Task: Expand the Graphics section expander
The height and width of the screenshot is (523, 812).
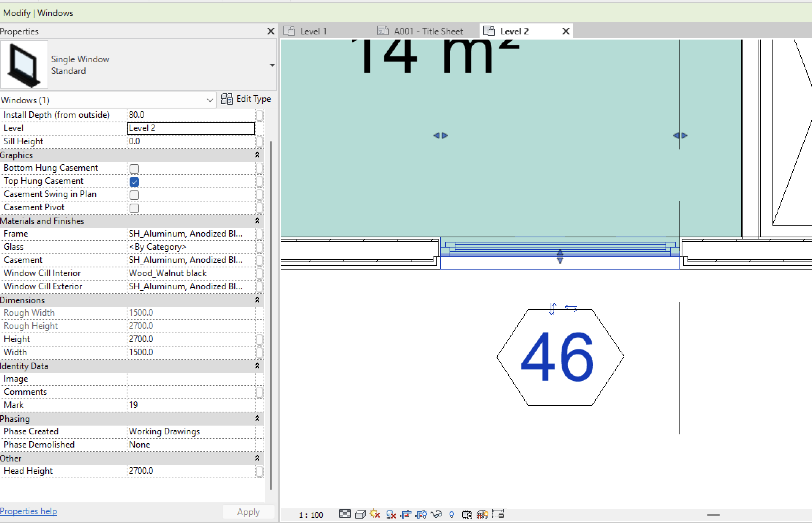Action: coord(257,155)
